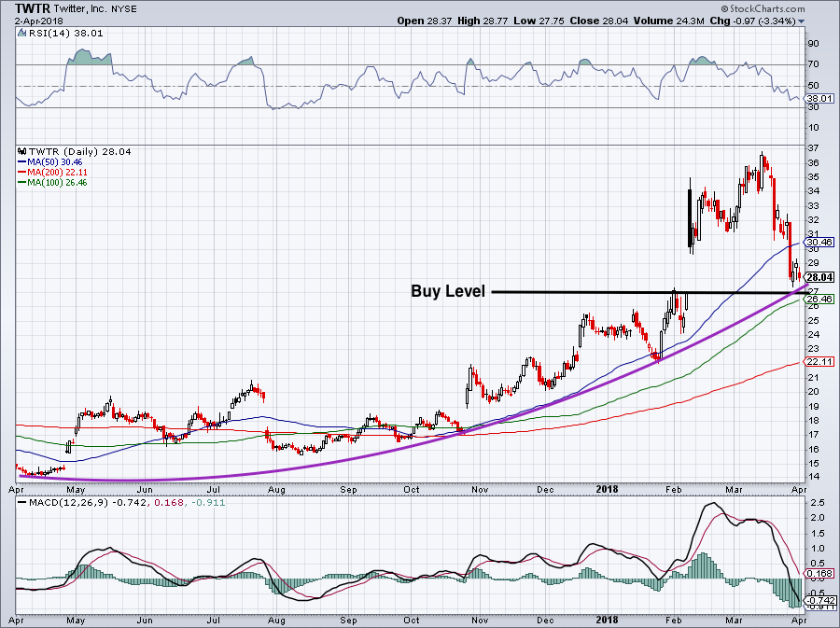Click the 'Low 27.75' value
840x628 pixels.
(x=539, y=21)
